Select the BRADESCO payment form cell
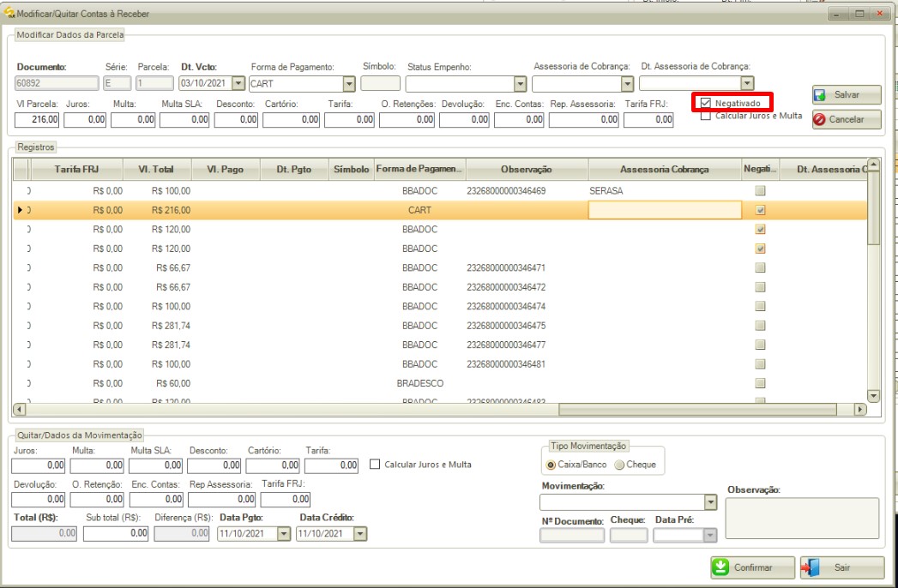 click(x=420, y=383)
